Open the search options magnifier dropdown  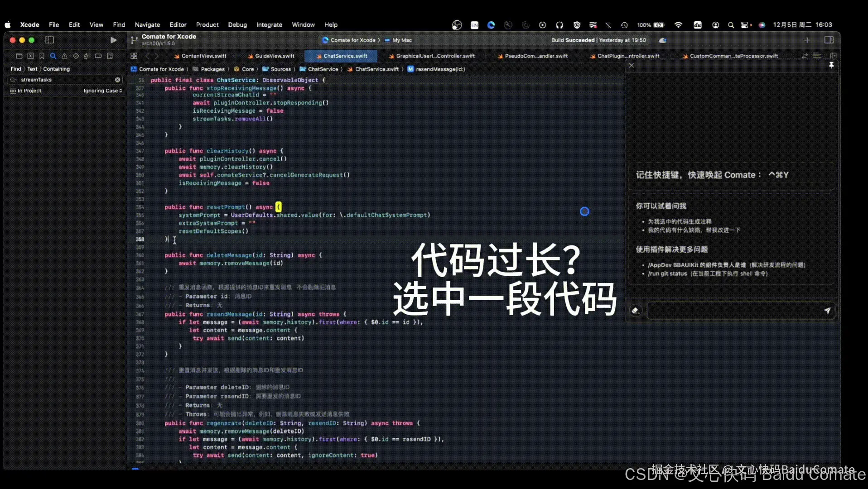(x=14, y=80)
